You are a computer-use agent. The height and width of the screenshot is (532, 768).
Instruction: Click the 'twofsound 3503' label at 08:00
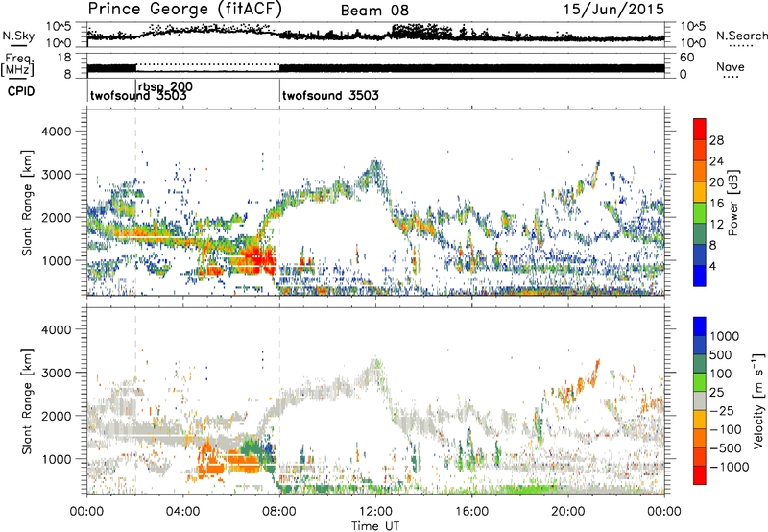[x=330, y=95]
